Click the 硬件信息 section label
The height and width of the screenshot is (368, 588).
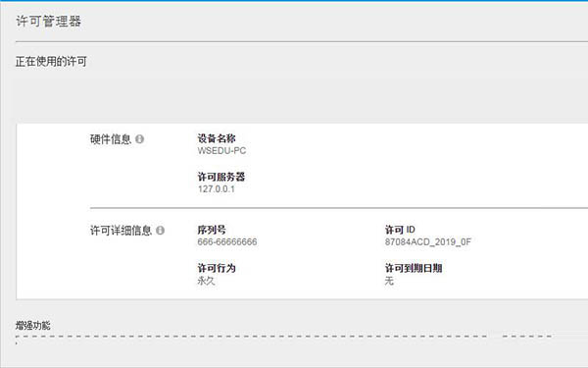click(111, 139)
